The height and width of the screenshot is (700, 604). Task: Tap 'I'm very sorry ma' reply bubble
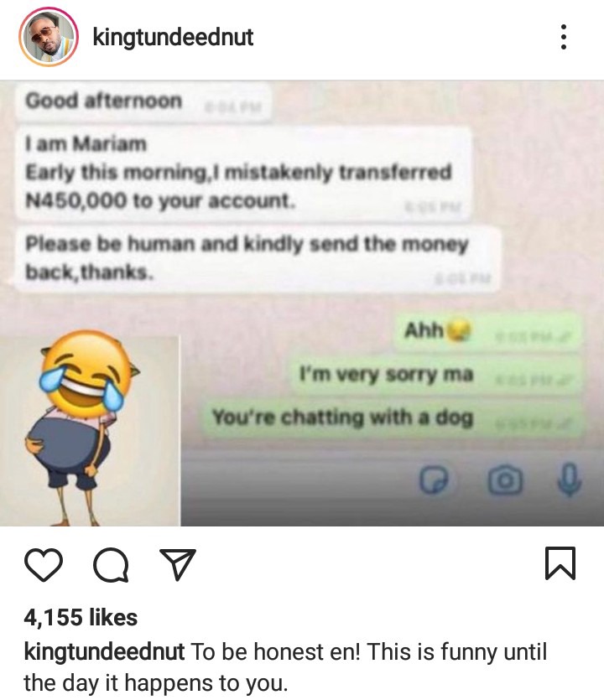[437, 375]
